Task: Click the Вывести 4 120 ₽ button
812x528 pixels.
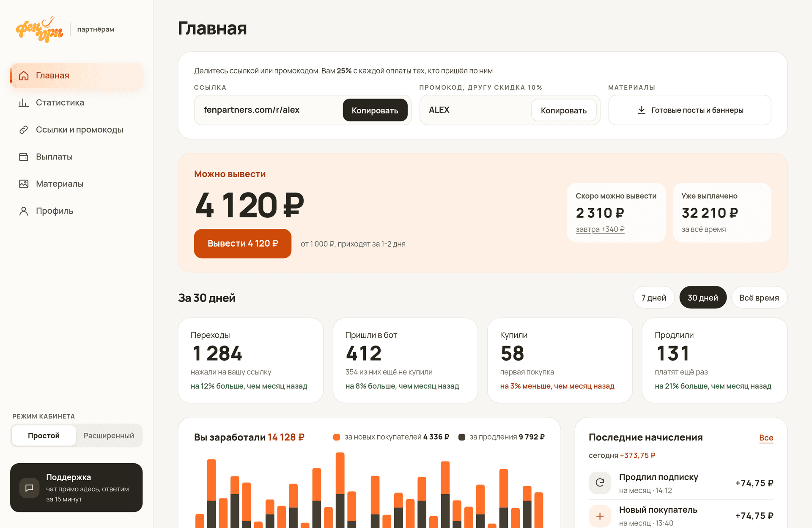Action: click(x=243, y=244)
